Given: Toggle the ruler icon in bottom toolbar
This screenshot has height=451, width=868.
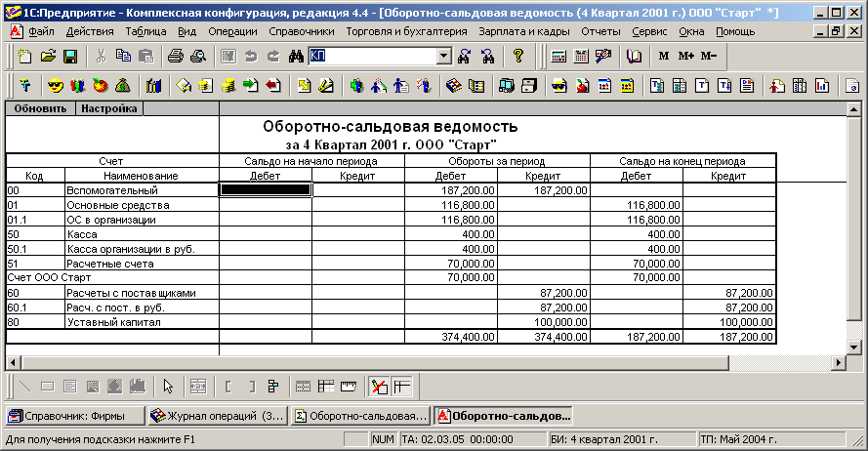Looking at the screenshot, I should click(x=349, y=387).
